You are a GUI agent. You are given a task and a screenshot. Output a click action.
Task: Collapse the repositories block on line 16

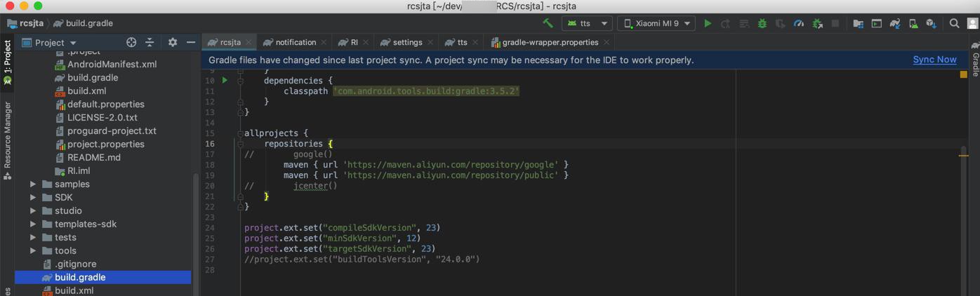[x=240, y=144]
